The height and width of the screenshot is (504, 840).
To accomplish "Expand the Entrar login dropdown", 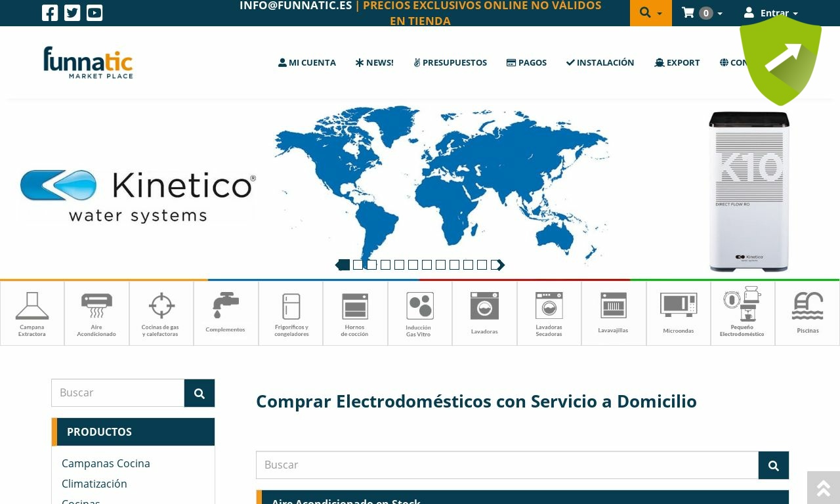I will [x=771, y=13].
